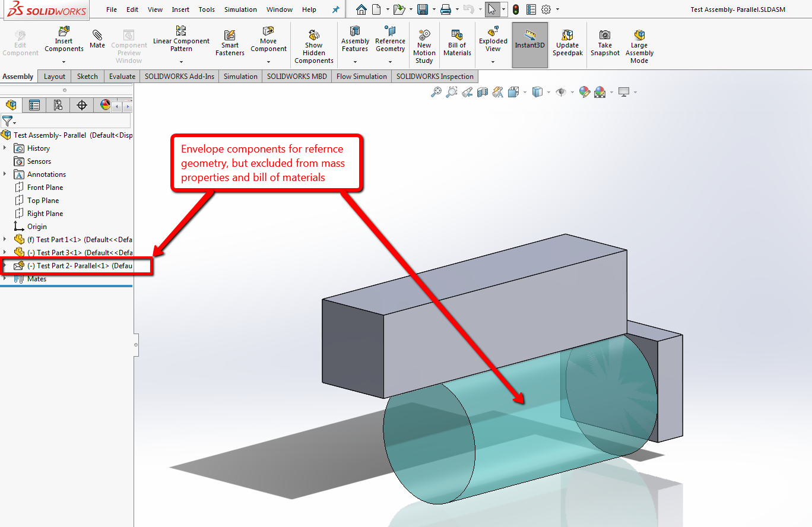Print using the printer icon
Image resolution: width=812 pixels, height=527 pixels.
(446, 9)
